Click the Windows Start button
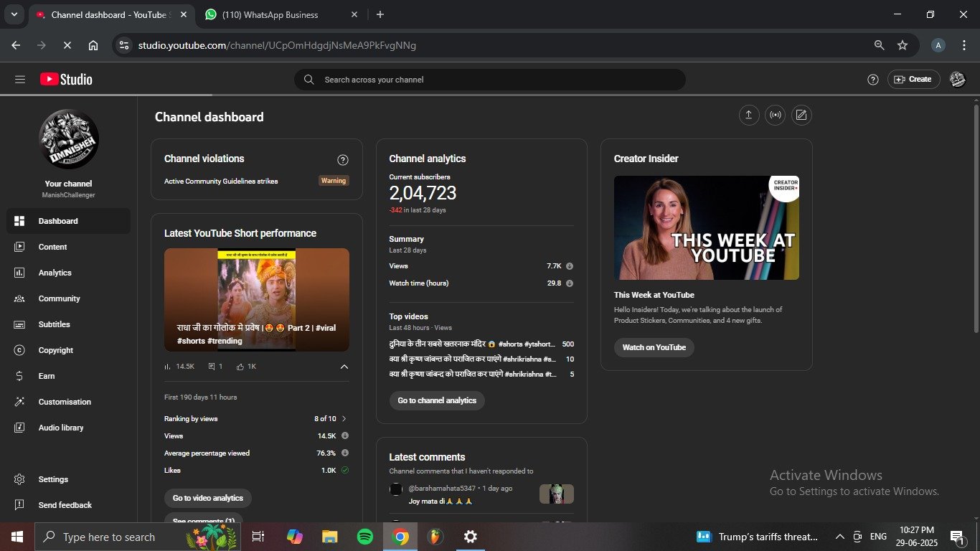This screenshot has width=980, height=551. [x=17, y=537]
